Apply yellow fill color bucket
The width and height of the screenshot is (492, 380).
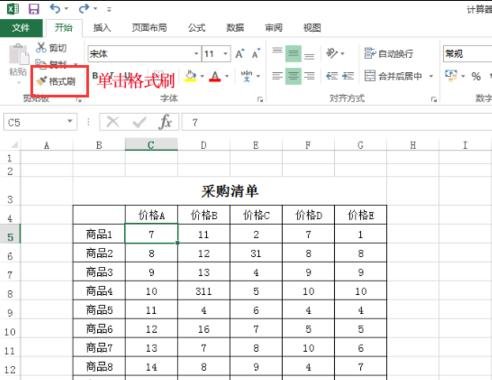pos(191,76)
